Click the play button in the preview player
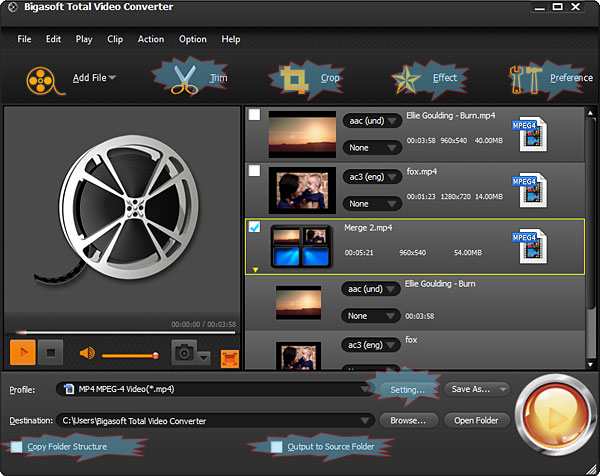This screenshot has width=600, height=476. point(23,352)
